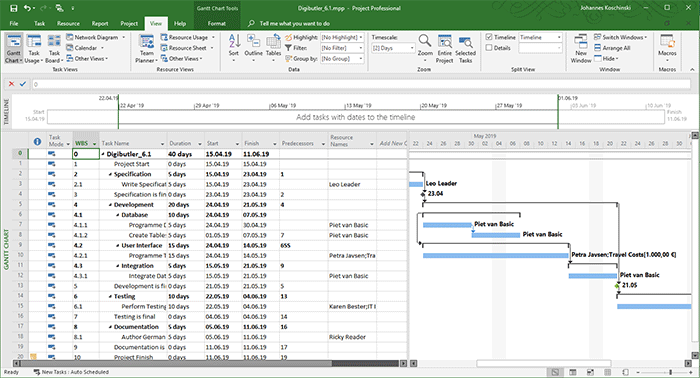Click Hide window option
Screen dimensions: 700x378
[606, 58]
